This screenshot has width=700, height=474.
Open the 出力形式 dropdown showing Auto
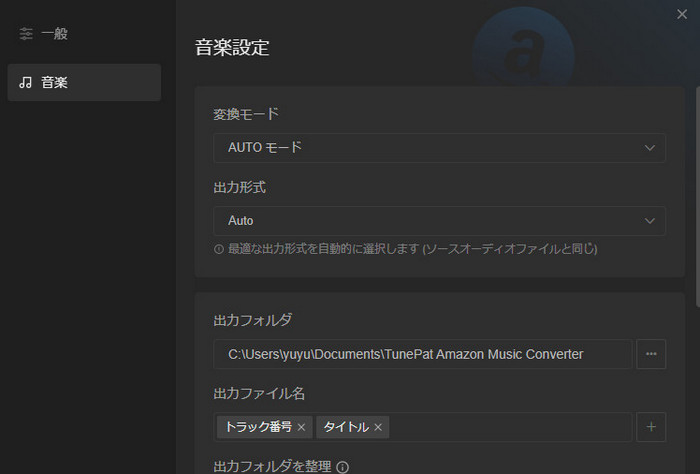(440, 221)
